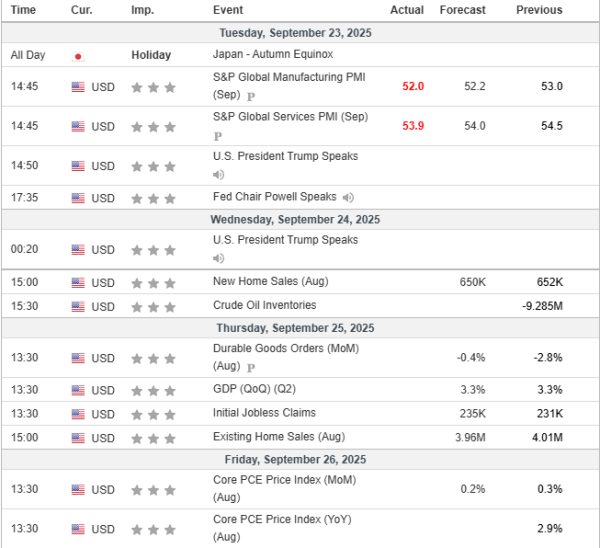Click speaker icon next to Fed Chair Powell Speaks
This screenshot has height=548, width=600.
point(347,198)
